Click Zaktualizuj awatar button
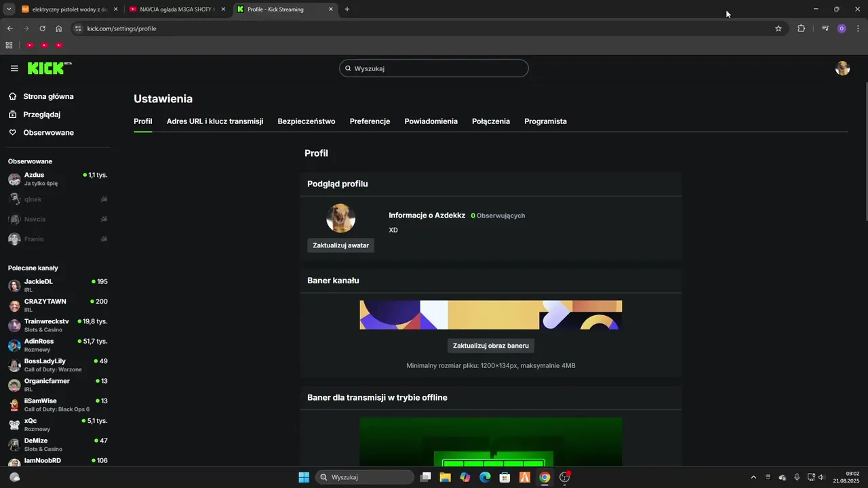 click(340, 245)
